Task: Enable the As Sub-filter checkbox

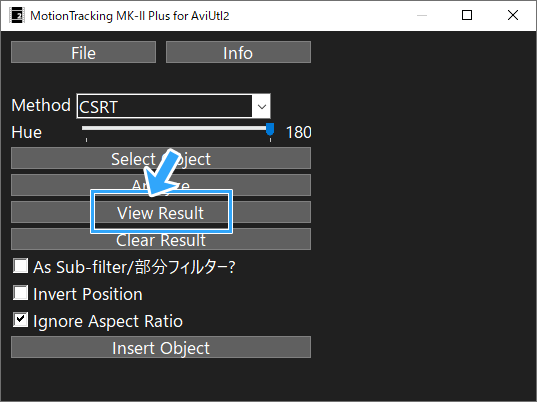Action: [21, 266]
